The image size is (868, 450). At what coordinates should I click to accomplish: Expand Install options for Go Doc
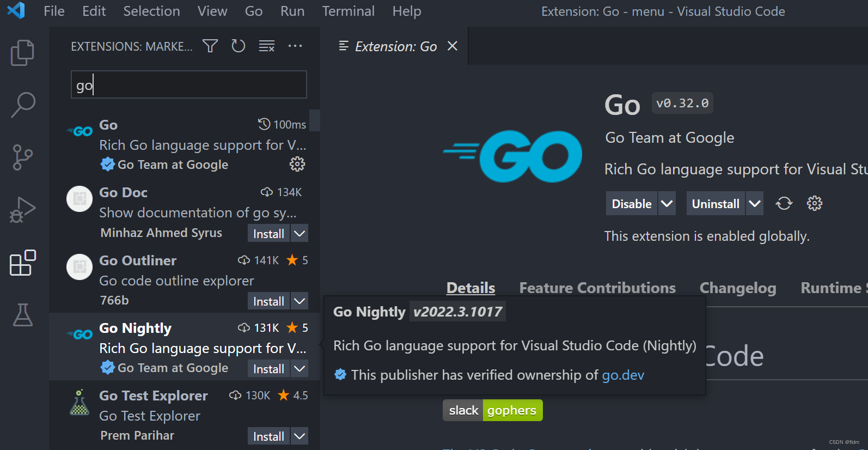coord(299,234)
